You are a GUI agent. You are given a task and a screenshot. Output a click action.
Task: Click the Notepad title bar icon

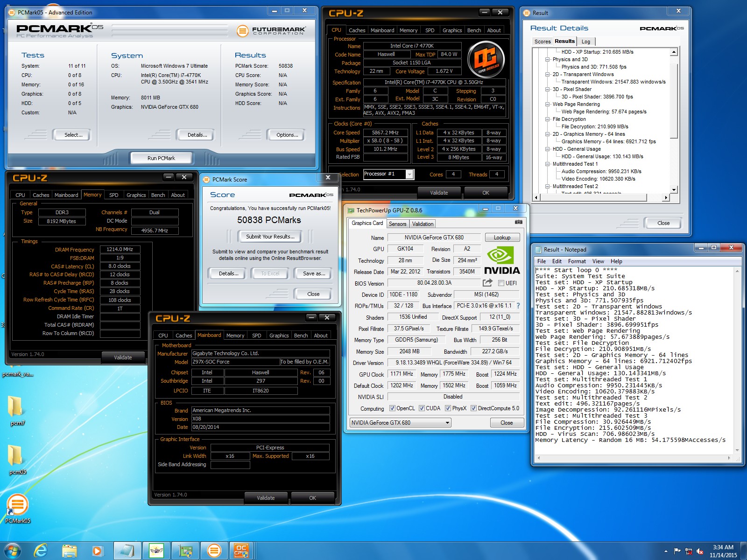[x=538, y=250]
